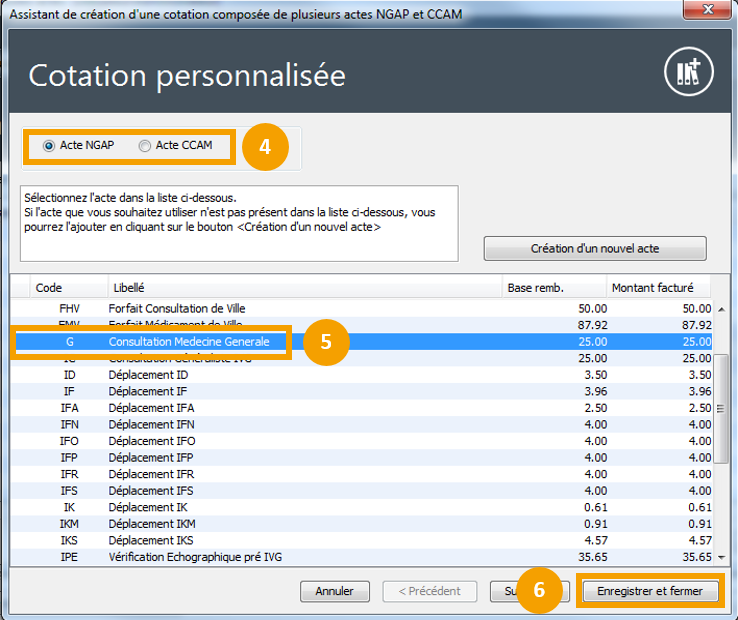The height and width of the screenshot is (620, 738).
Task: Click the library icon in header
Action: pos(689,72)
